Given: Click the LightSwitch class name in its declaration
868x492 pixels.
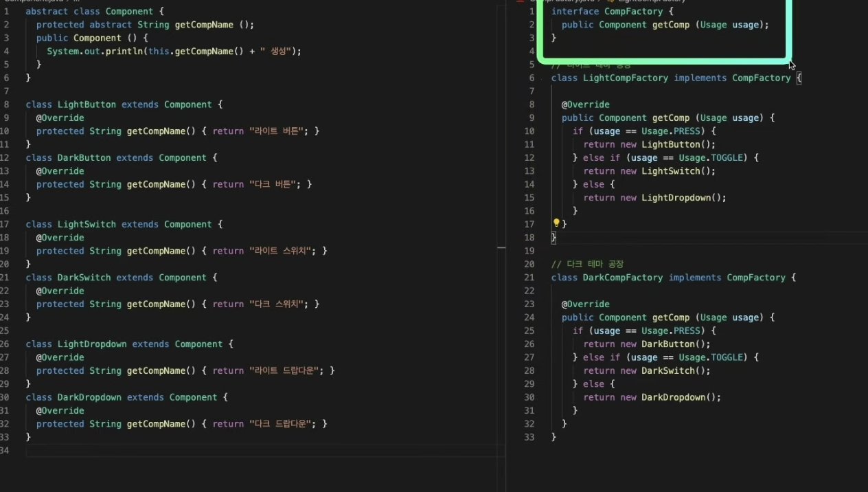Looking at the screenshot, I should point(87,224).
